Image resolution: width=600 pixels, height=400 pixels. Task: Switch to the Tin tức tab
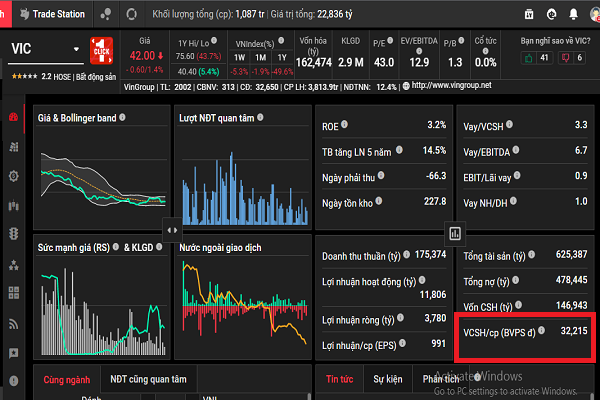point(339,379)
